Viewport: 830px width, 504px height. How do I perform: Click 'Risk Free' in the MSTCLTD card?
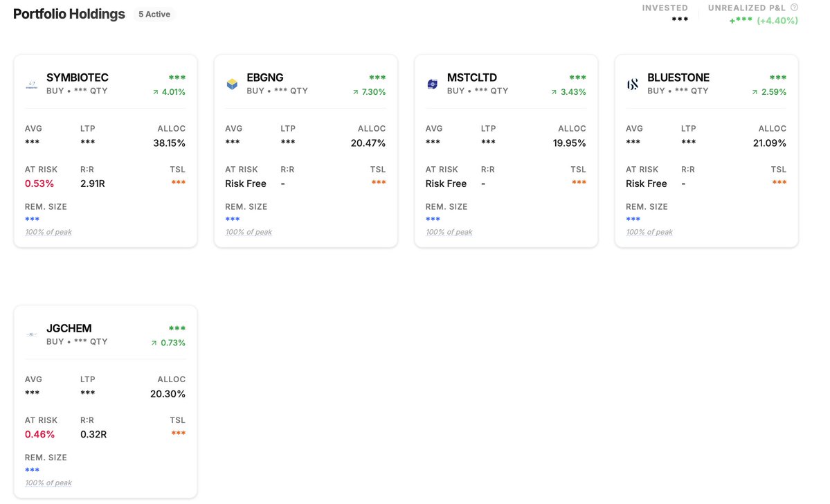coord(446,183)
